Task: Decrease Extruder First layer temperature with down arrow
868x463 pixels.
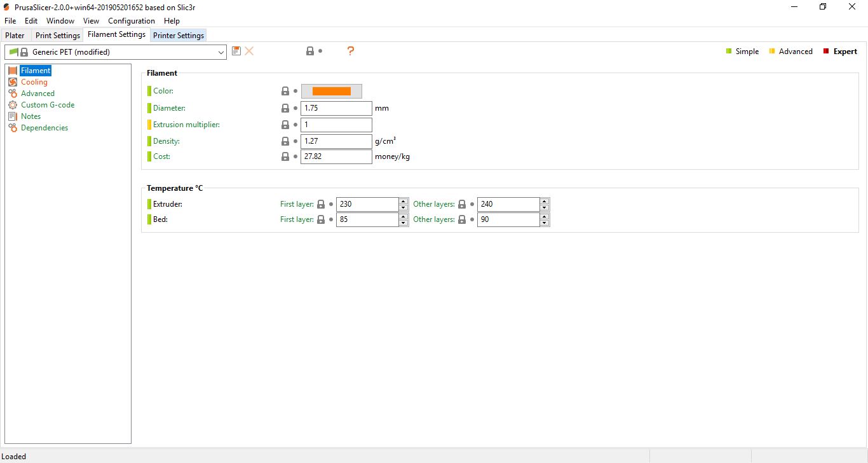Action: click(x=403, y=207)
